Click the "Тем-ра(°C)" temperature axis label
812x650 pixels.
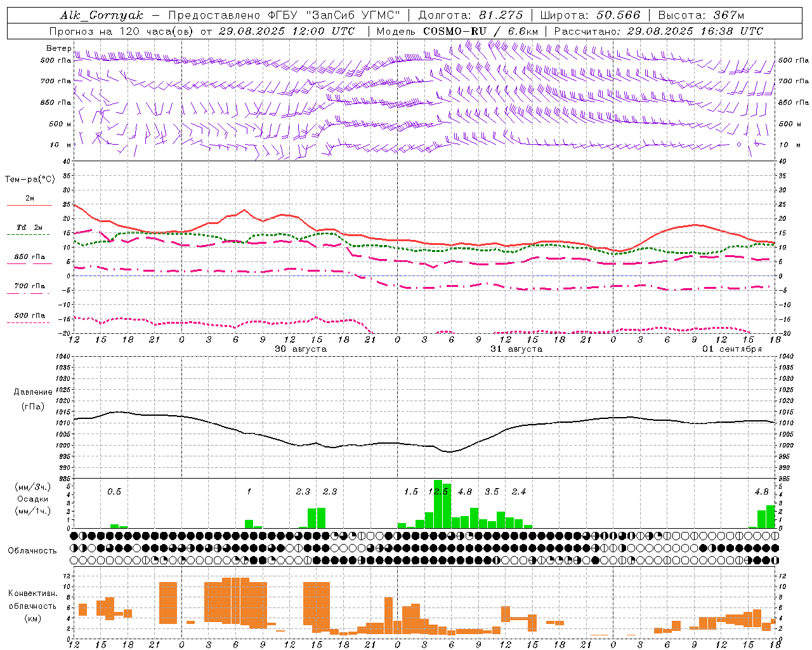(30, 180)
